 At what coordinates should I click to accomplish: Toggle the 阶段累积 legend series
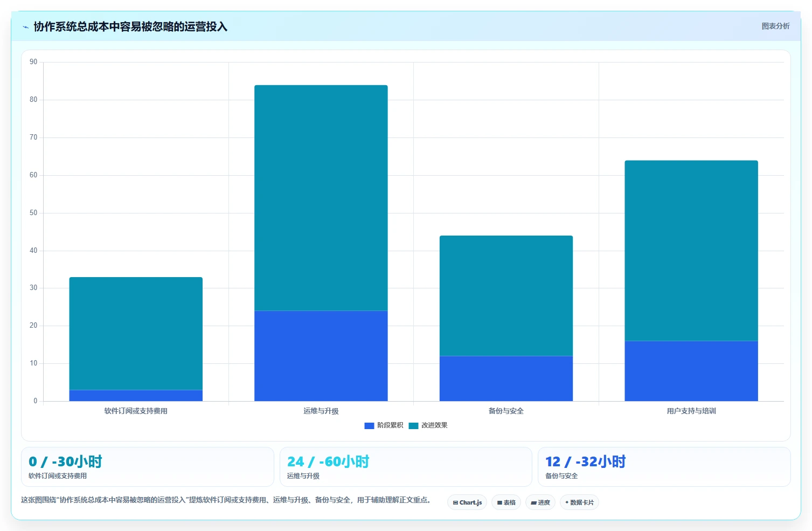(x=384, y=425)
